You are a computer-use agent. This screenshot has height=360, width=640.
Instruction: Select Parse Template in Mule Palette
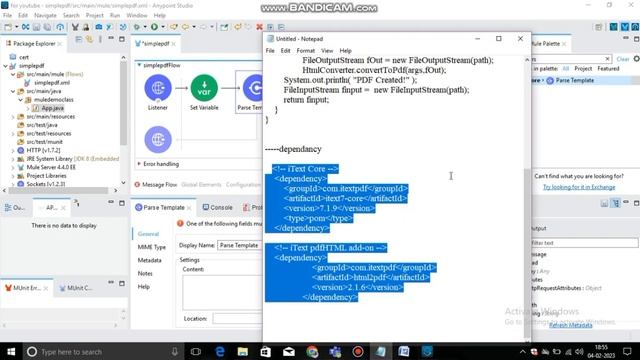[575, 80]
